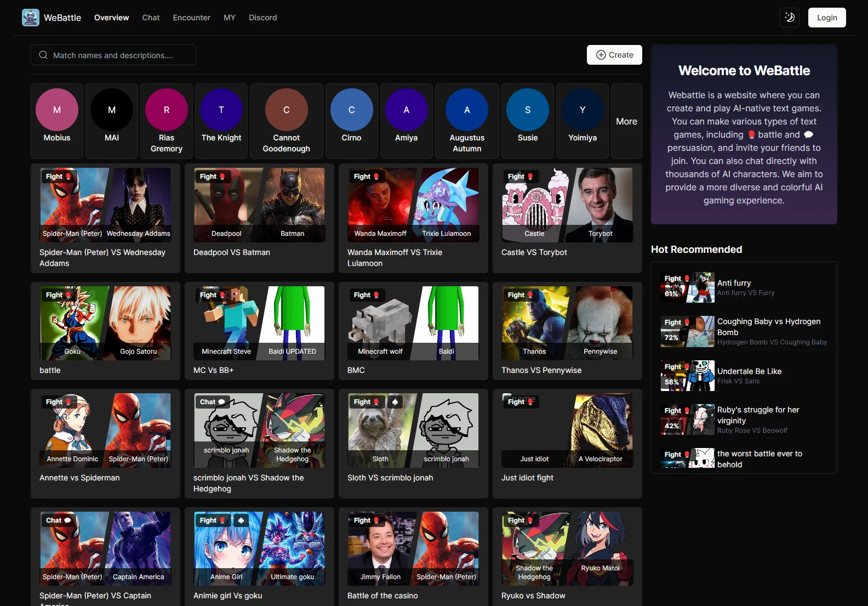Open Battle of the casino image
Image resolution: width=868 pixels, height=606 pixels.
coord(413,548)
